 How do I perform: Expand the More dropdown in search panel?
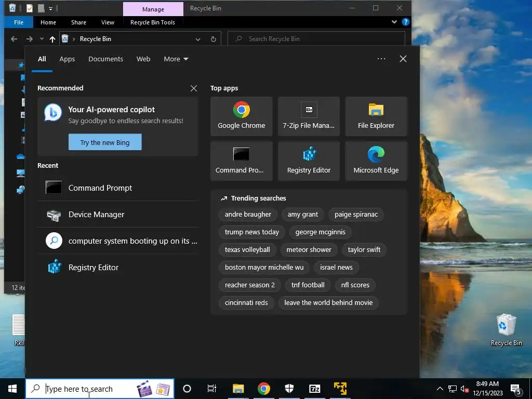(x=176, y=59)
